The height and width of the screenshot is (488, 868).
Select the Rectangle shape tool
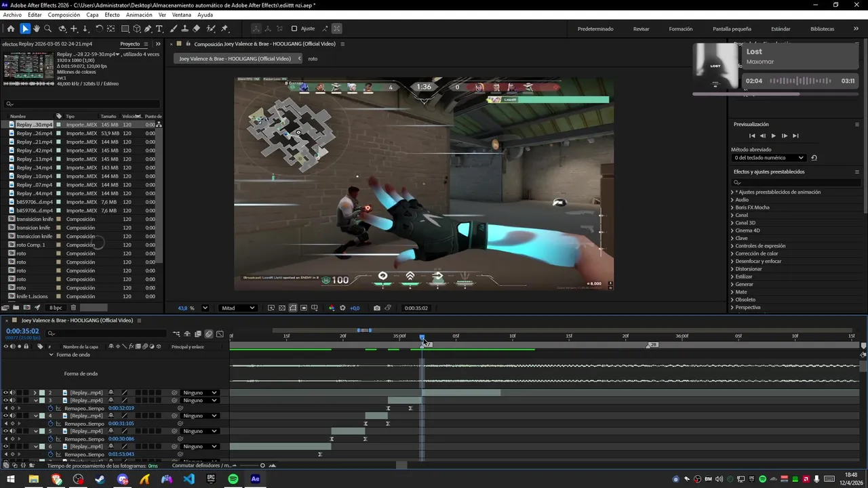(125, 28)
